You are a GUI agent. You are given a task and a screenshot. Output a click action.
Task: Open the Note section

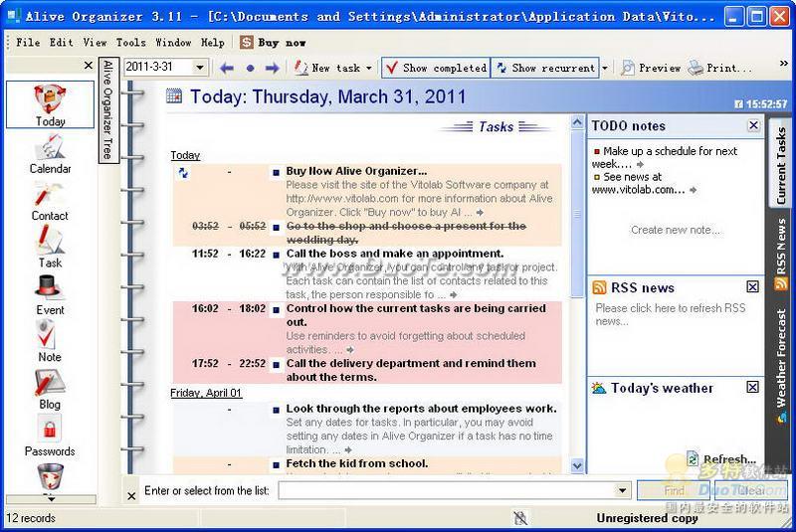50,342
